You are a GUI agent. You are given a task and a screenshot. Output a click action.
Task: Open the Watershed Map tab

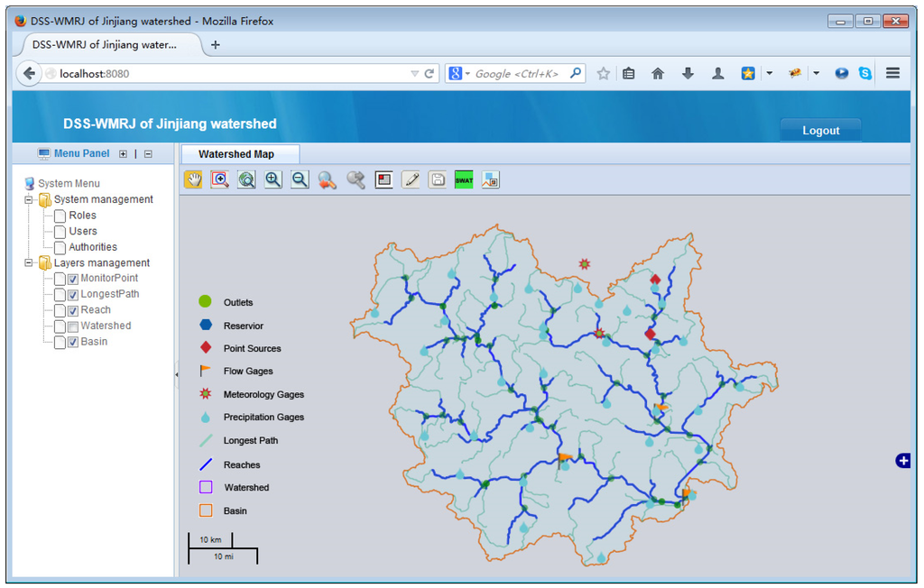pyautogui.click(x=236, y=154)
